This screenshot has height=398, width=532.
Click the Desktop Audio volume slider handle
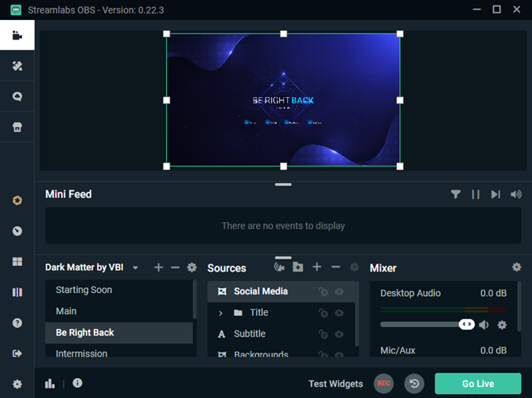tap(467, 324)
